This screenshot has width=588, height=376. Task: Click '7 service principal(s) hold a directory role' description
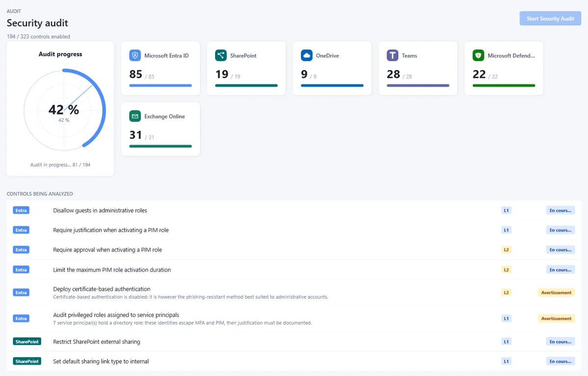click(182, 323)
